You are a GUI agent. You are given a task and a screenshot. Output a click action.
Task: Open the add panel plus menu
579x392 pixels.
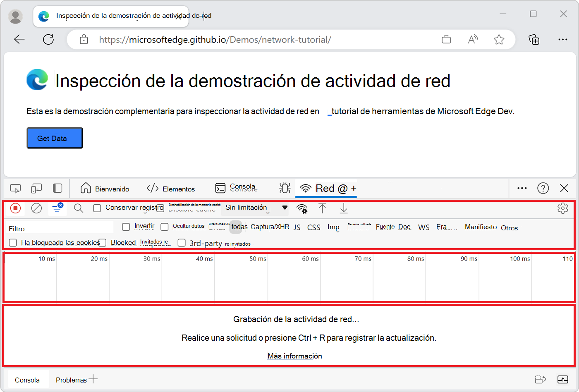pos(354,189)
